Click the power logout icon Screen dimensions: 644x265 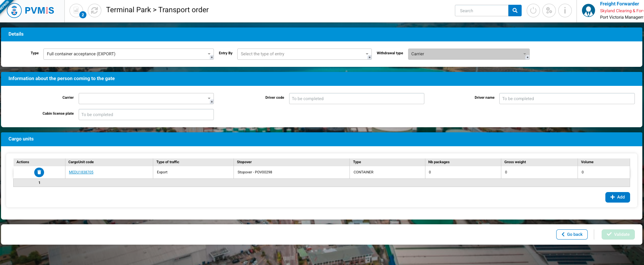[x=533, y=11]
